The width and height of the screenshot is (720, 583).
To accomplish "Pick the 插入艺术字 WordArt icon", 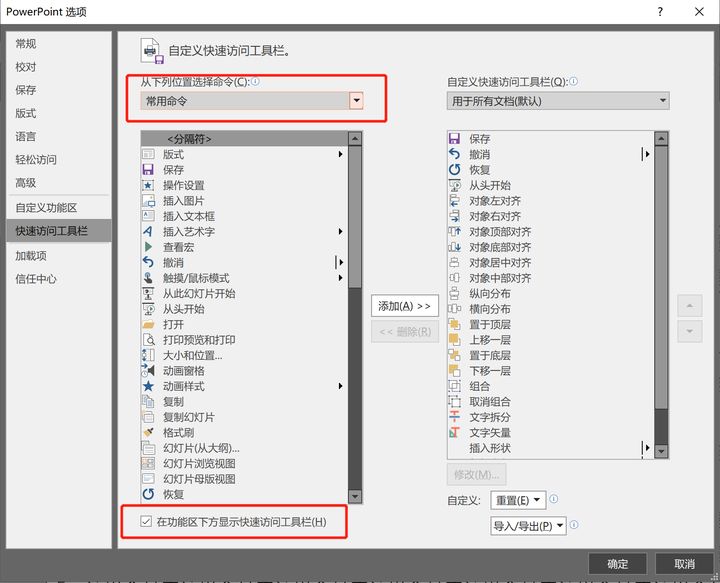I will pos(148,232).
